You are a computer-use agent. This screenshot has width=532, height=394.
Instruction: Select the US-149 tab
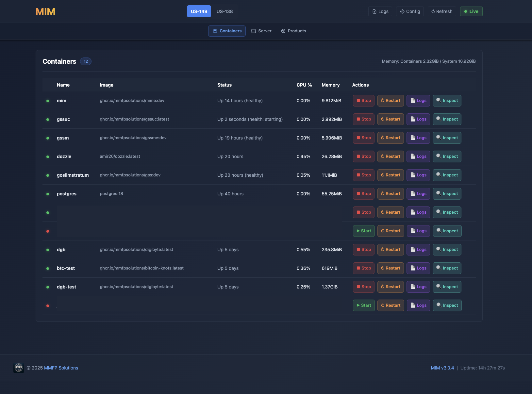tap(199, 11)
